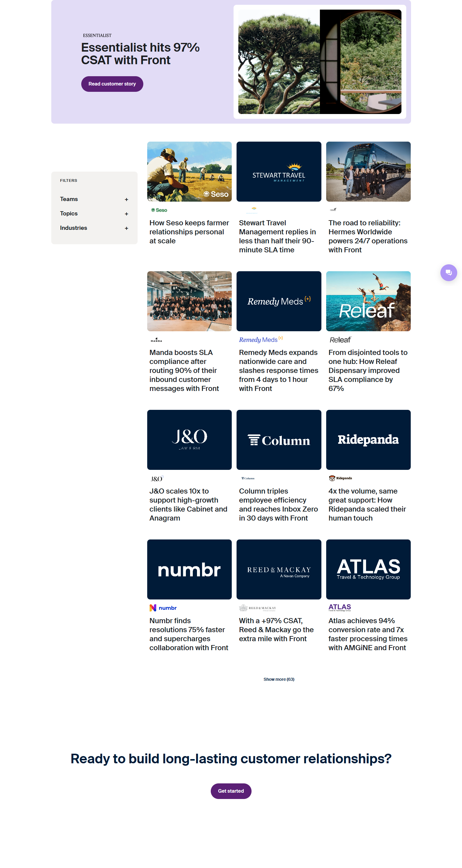
Task: Click the Ridepanda panda logo
Action: click(x=340, y=478)
